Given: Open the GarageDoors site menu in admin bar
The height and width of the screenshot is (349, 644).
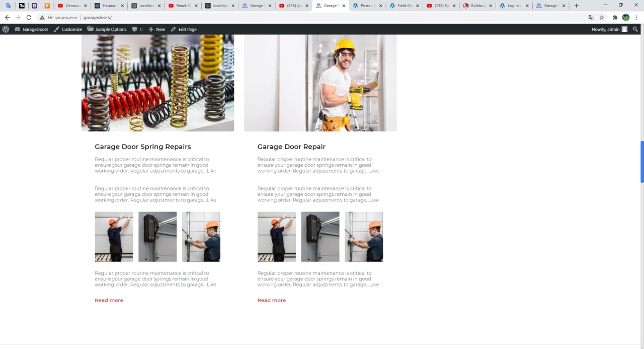Looking at the screenshot, I should point(31,29).
